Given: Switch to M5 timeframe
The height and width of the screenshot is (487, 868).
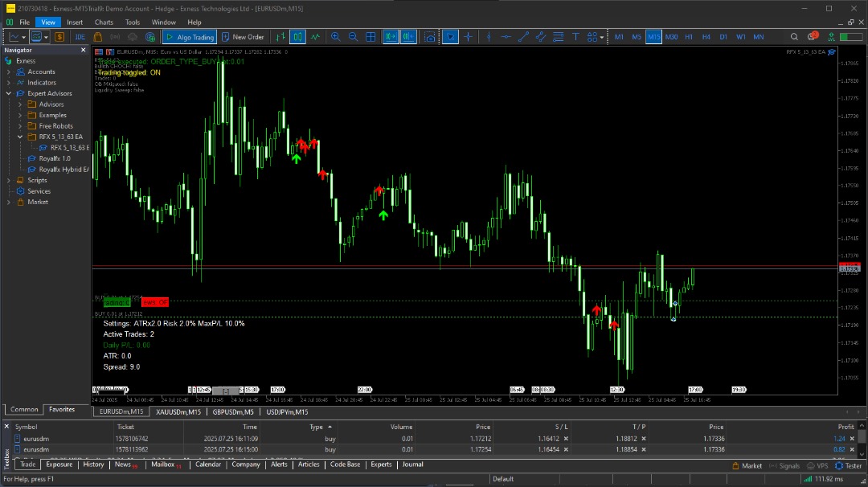Looking at the screenshot, I should 637,37.
